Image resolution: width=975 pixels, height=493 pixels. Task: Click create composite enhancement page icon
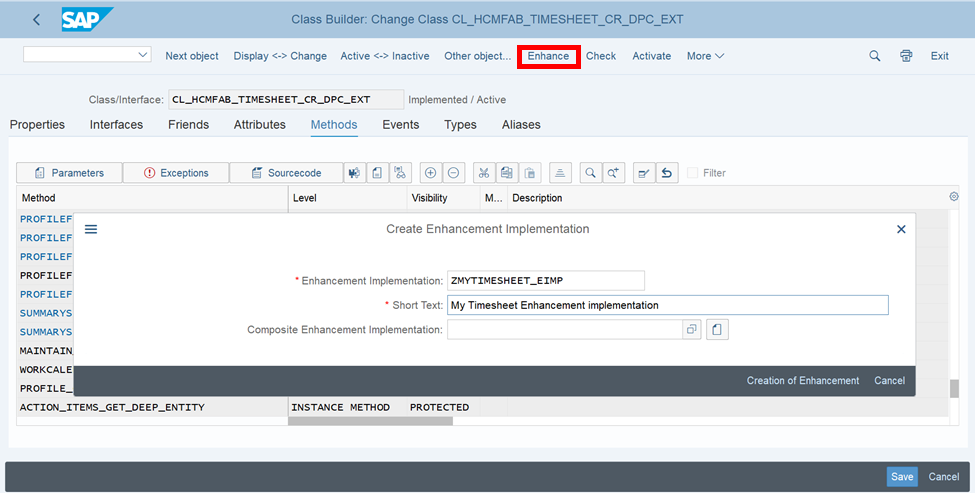pos(717,329)
